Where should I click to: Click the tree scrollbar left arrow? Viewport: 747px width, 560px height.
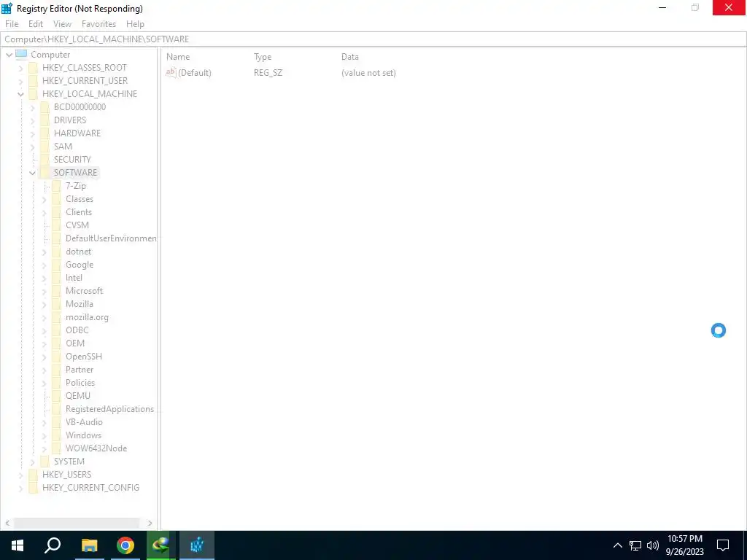pos(7,523)
